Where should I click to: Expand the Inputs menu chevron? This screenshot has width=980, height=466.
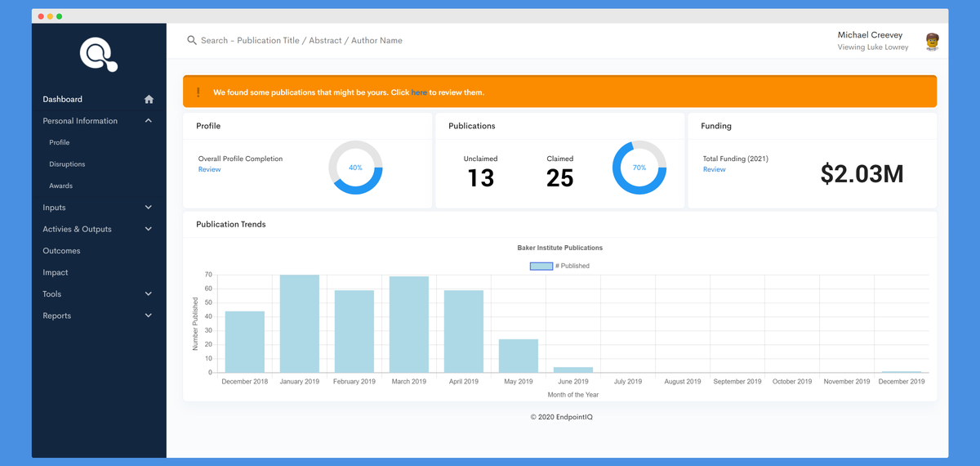point(149,208)
